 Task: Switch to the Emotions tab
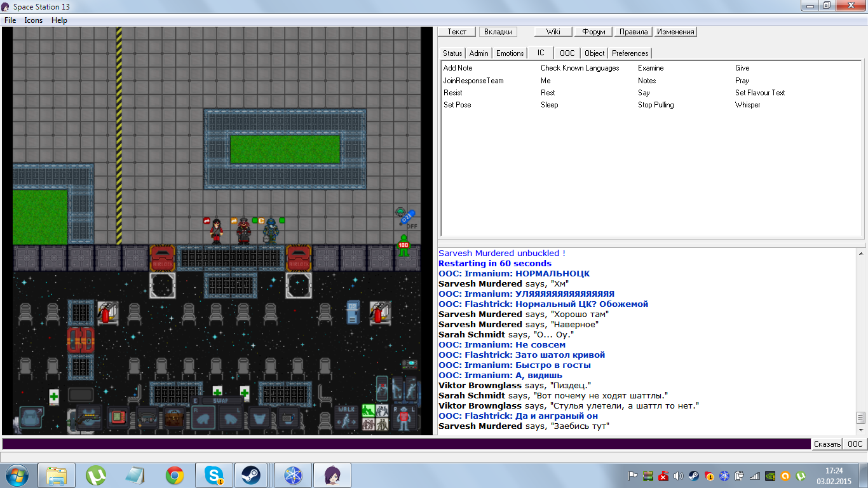click(x=510, y=53)
